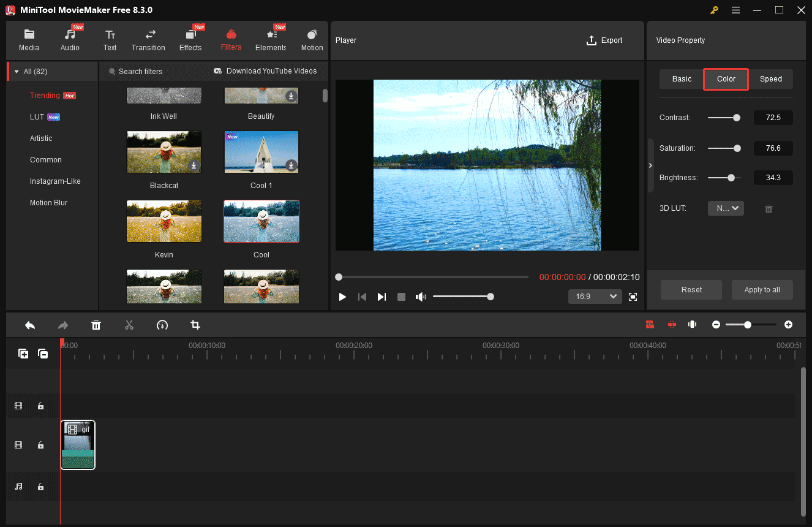Click the redo arrow icon
The image size is (812, 527).
click(x=63, y=325)
